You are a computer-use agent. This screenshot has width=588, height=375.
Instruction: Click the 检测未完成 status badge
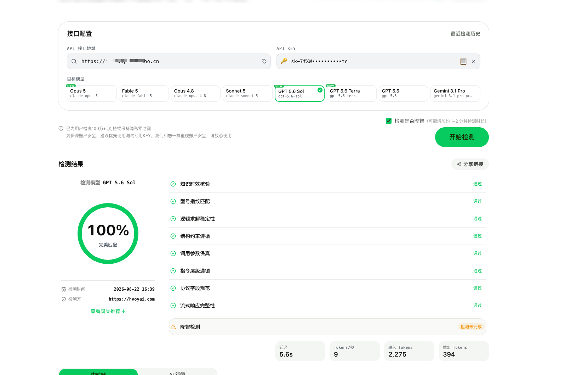pyautogui.click(x=471, y=327)
